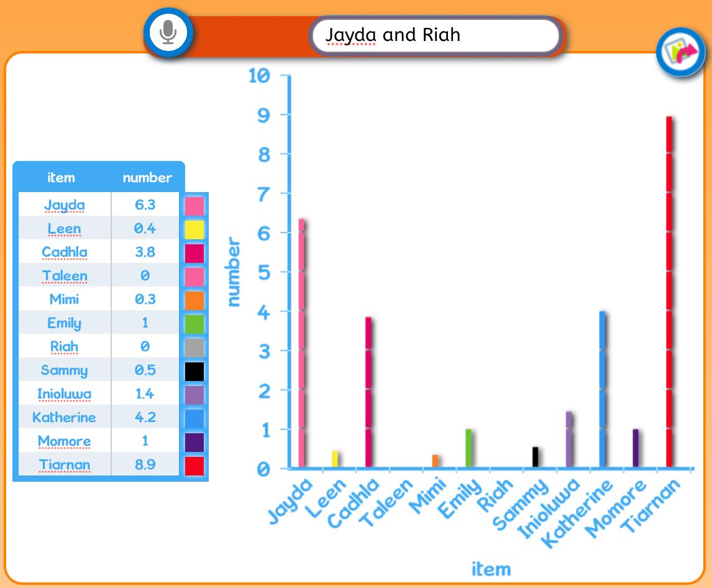Click the orange swatch for Mimi
This screenshot has height=588, width=712.
[194, 300]
